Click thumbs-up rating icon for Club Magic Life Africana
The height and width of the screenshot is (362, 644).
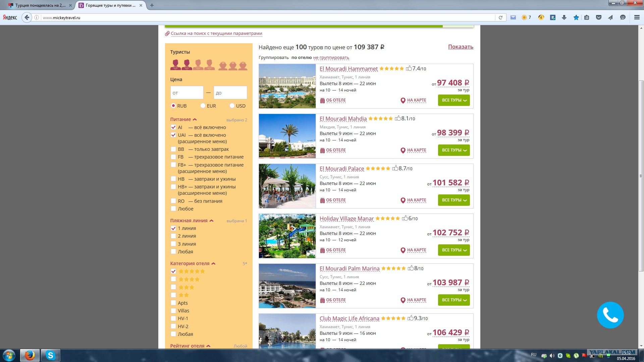point(410,318)
